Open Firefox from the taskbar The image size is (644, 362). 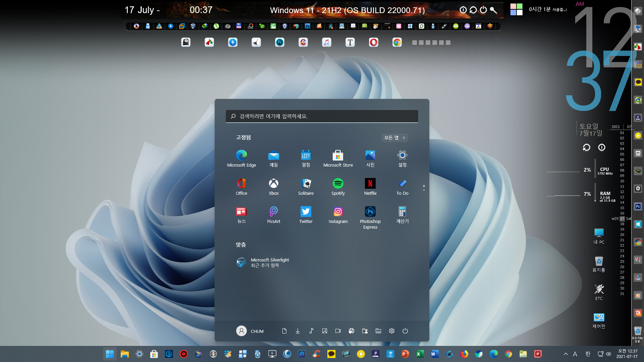(x=464, y=354)
